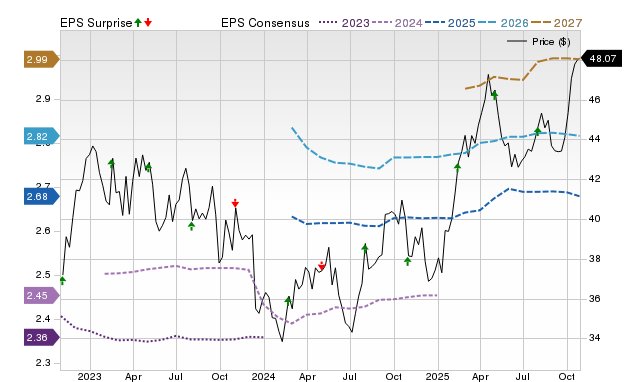This screenshot has width=640, height=382.
Task: Click the red down arrow in EPS Surprise legend
Action: point(148,23)
